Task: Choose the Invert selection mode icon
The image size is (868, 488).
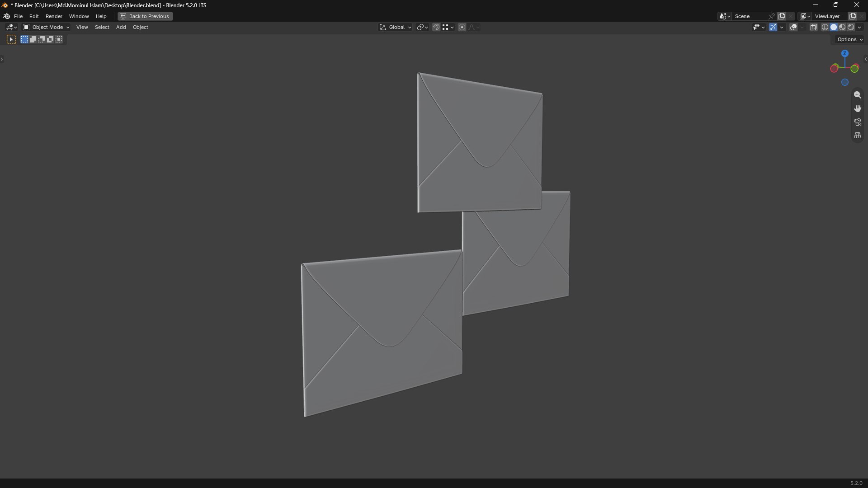Action: pos(50,40)
